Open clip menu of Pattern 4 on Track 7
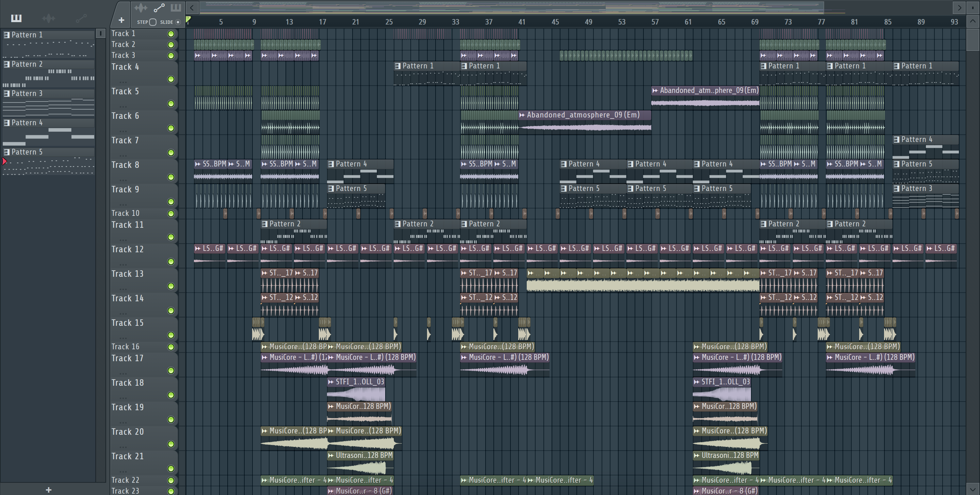 tap(897, 139)
